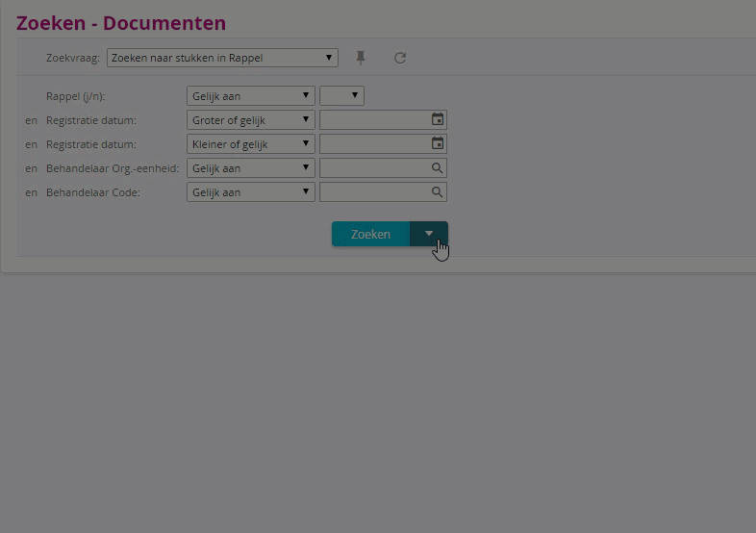The width and height of the screenshot is (756, 533).
Task: Change 'Kleiner of gelijk' operator dropdown
Action: [x=251, y=144]
